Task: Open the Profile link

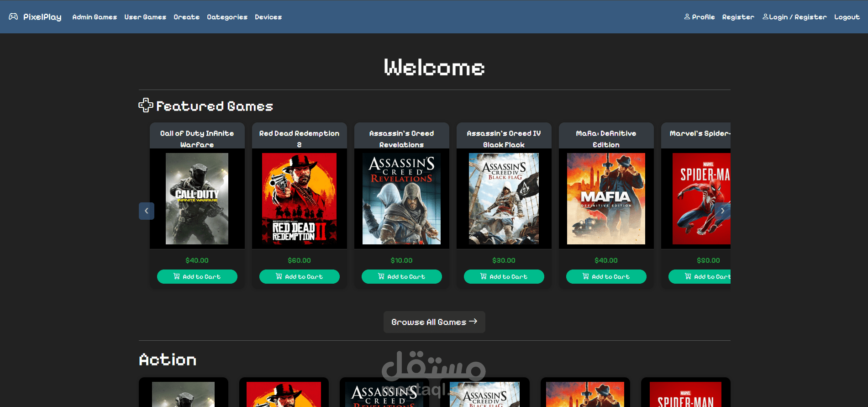Action: pos(700,17)
